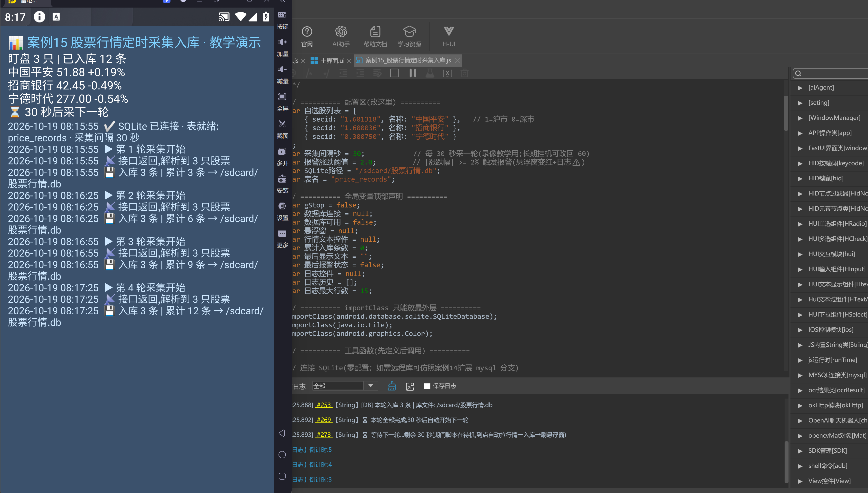Enable the 保存日志 checkbox

pyautogui.click(x=427, y=386)
